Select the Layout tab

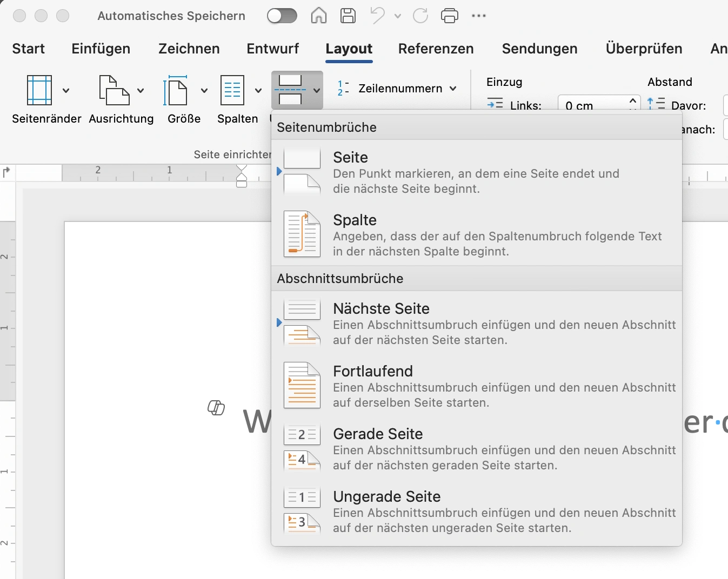(349, 49)
